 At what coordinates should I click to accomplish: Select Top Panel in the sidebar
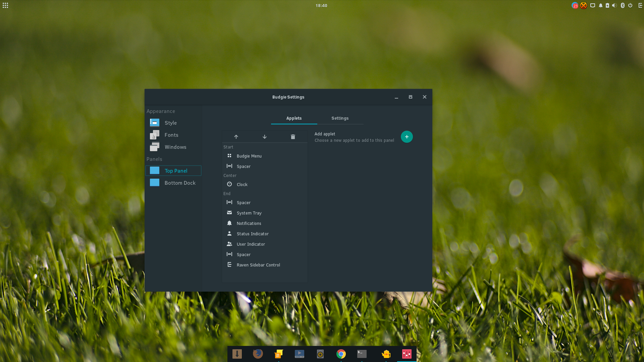point(173,171)
